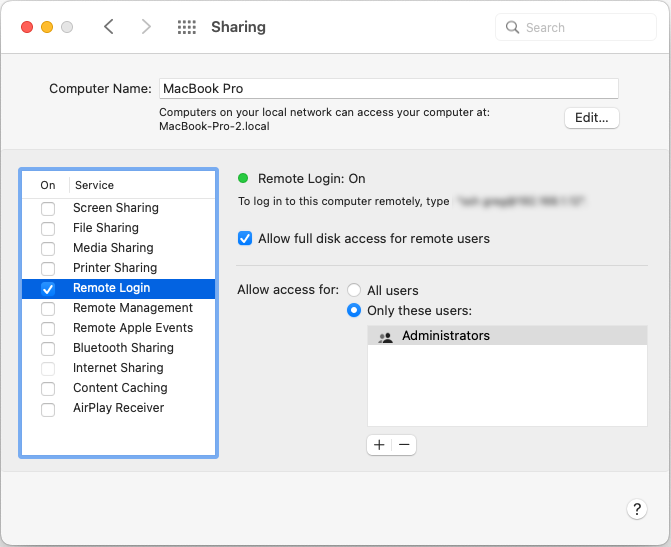This screenshot has width=671, height=547.
Task: Open the show-all preferences grid
Action: click(x=186, y=27)
